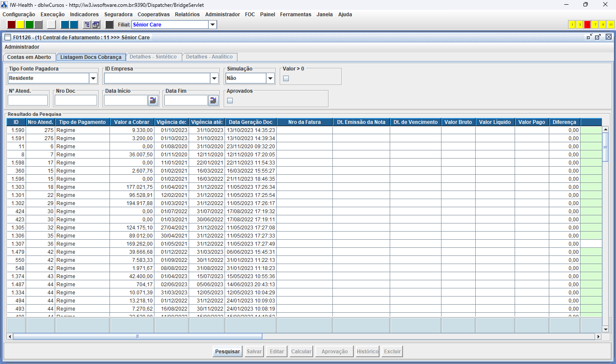This screenshot has height=364, width=616.
Task: Open the Filial dropdown
Action: (213, 25)
